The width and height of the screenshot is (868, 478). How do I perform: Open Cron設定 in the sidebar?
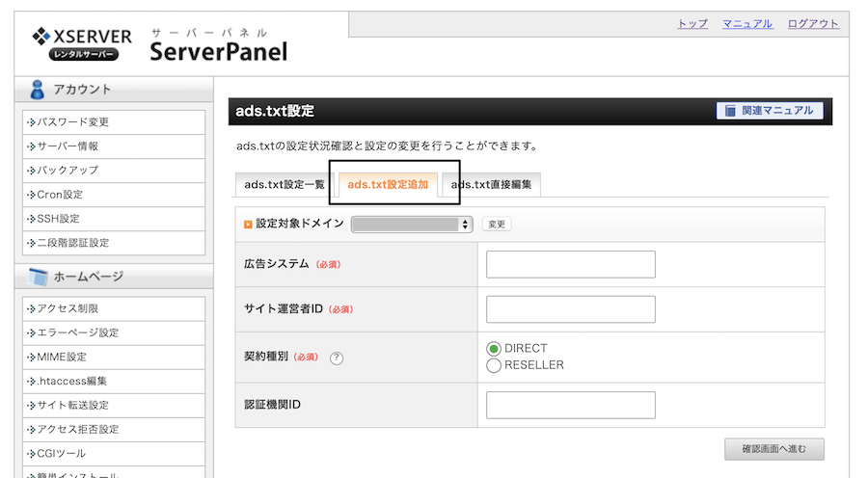[x=114, y=195]
